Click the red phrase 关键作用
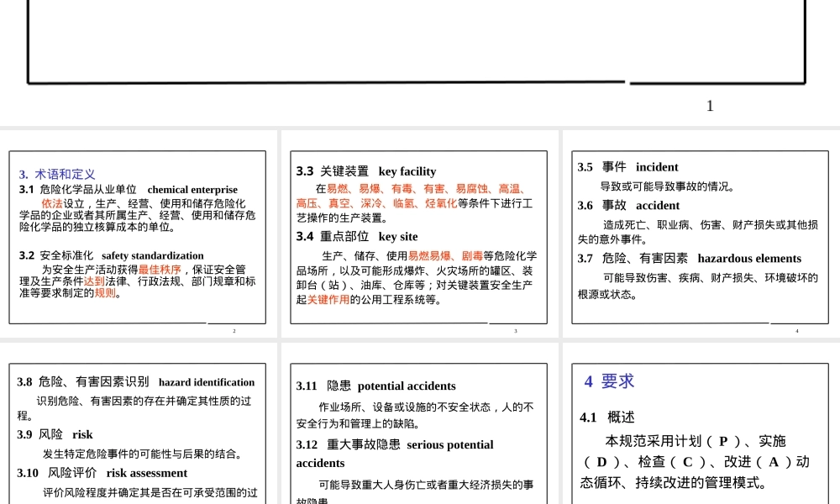 [328, 299]
